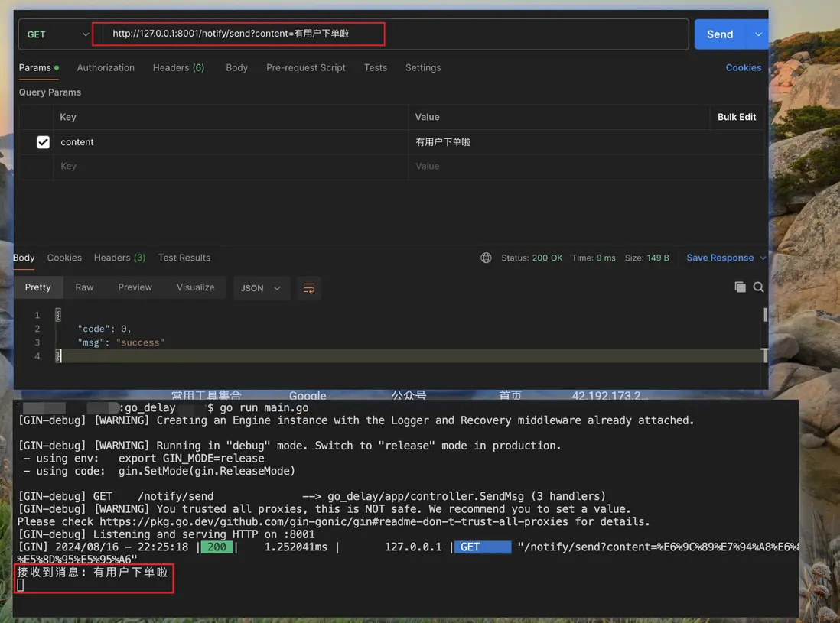Open the Cookies link

coord(743,68)
